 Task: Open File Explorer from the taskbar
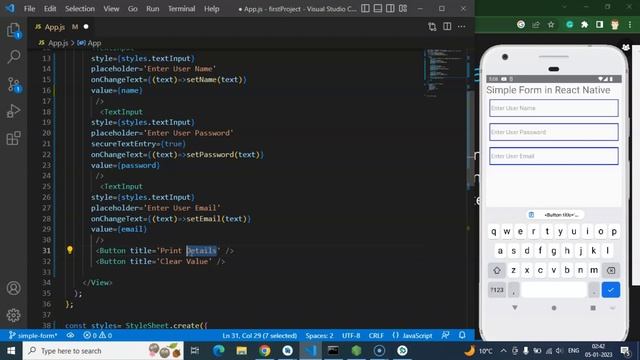click(242, 351)
